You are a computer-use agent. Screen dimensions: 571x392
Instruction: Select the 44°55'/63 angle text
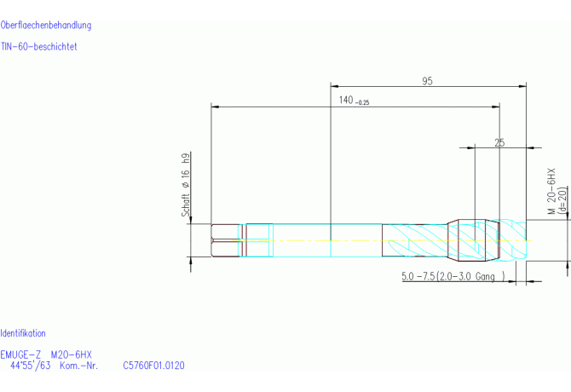[30, 366]
